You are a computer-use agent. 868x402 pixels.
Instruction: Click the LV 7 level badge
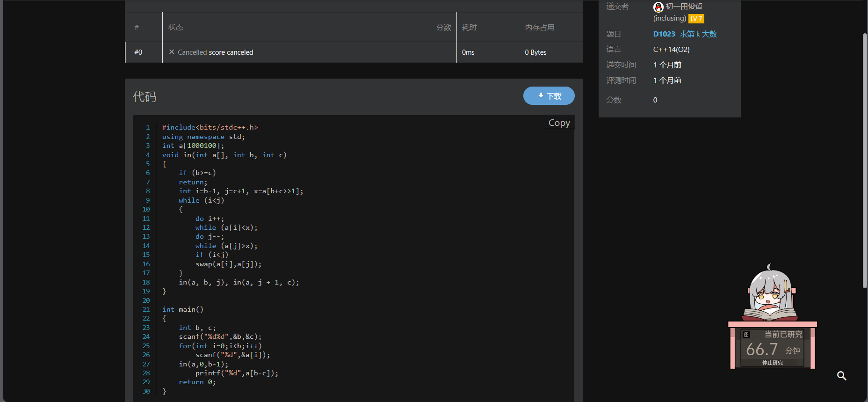(696, 19)
